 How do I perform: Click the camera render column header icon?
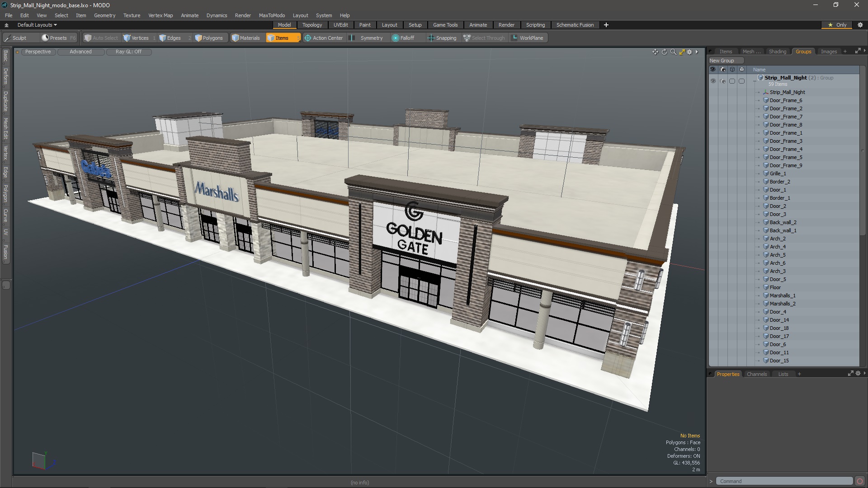[722, 70]
